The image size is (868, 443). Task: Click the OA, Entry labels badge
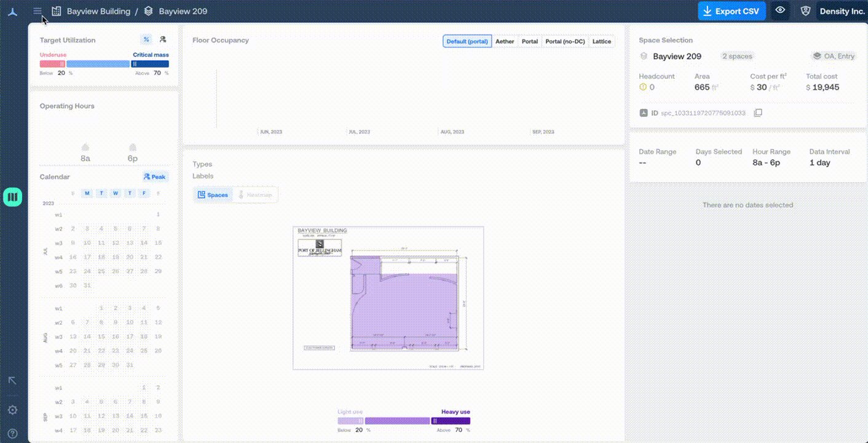coord(834,56)
